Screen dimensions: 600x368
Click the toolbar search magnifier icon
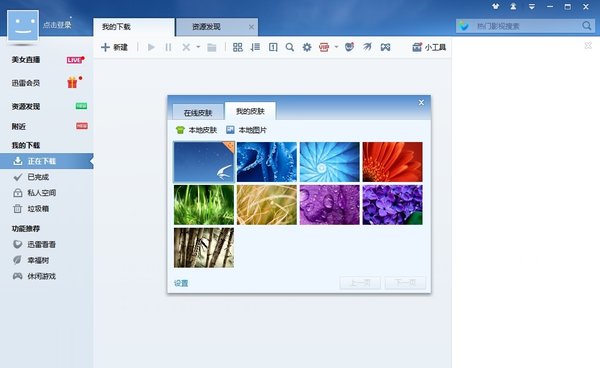tap(290, 47)
